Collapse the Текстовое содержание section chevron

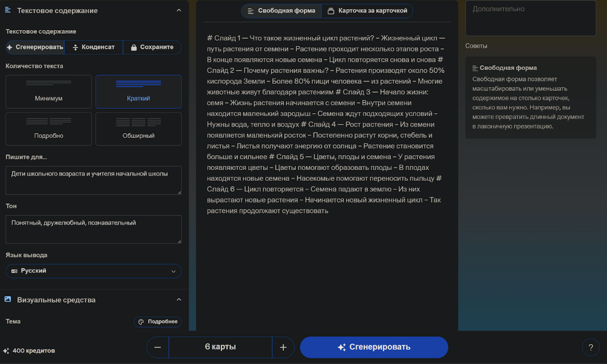(x=179, y=10)
